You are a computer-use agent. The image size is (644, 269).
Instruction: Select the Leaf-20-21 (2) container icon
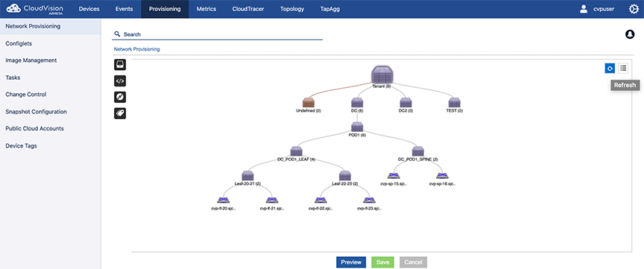[247, 176]
